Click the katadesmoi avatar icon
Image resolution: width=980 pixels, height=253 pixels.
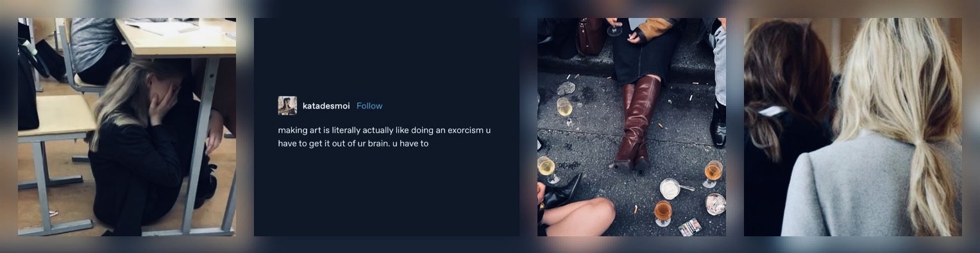[x=287, y=105]
